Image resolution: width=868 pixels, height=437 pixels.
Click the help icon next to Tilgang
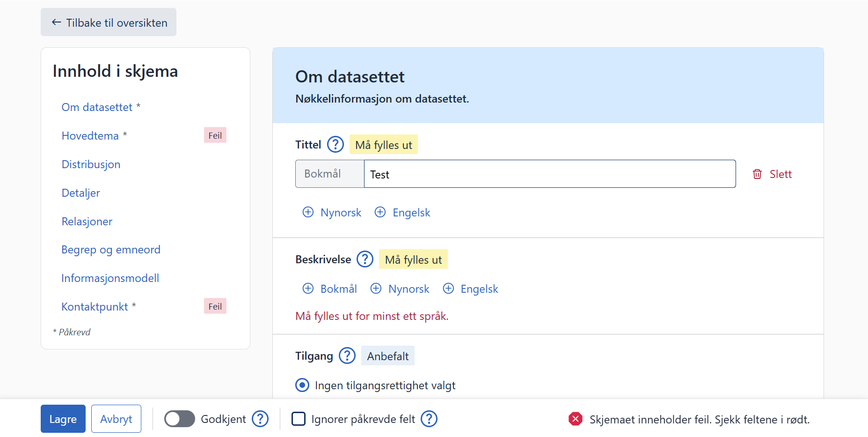click(347, 356)
